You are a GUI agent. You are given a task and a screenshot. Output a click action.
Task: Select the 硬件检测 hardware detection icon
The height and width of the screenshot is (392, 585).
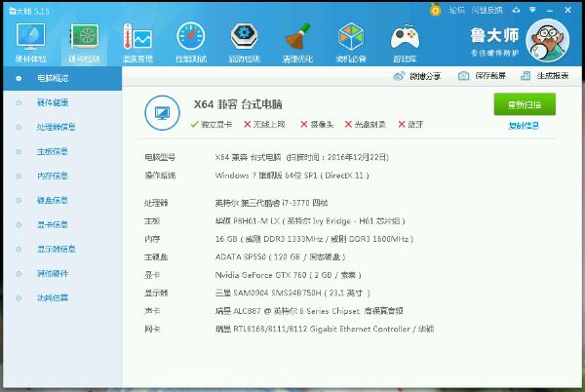(x=84, y=43)
